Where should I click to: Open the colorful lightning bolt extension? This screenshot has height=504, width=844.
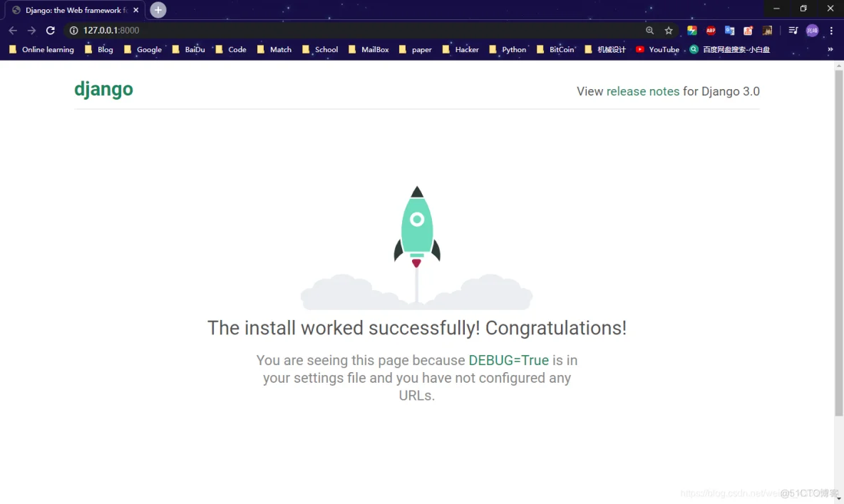[x=692, y=31]
